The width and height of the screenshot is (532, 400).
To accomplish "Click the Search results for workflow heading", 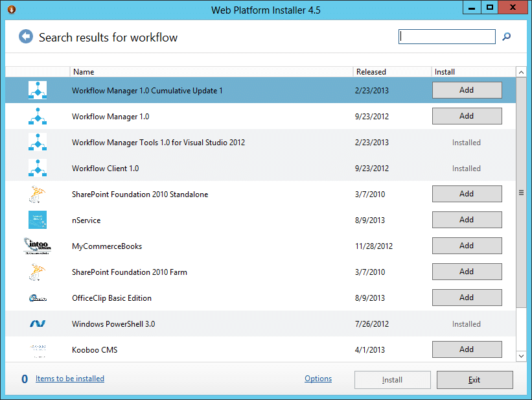I will pos(108,38).
